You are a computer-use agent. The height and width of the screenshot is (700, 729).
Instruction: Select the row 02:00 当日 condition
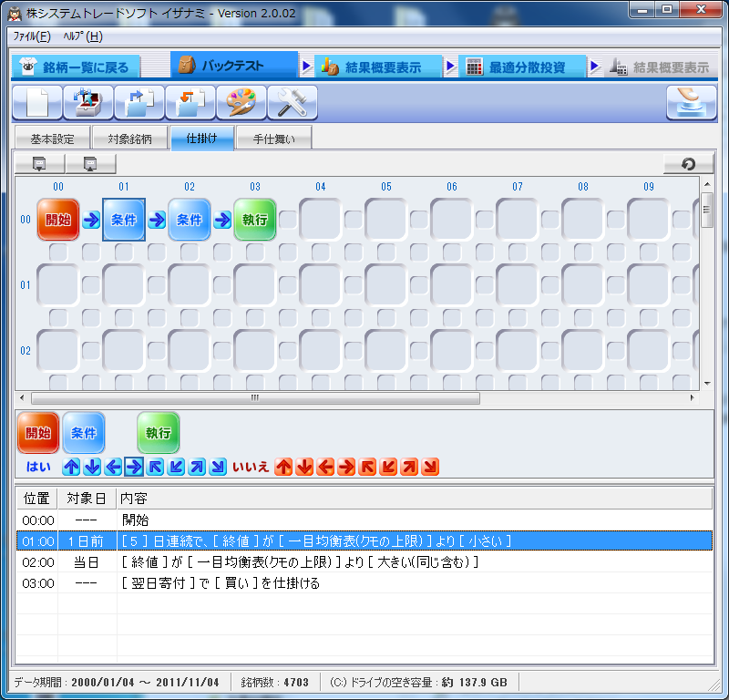click(x=364, y=561)
